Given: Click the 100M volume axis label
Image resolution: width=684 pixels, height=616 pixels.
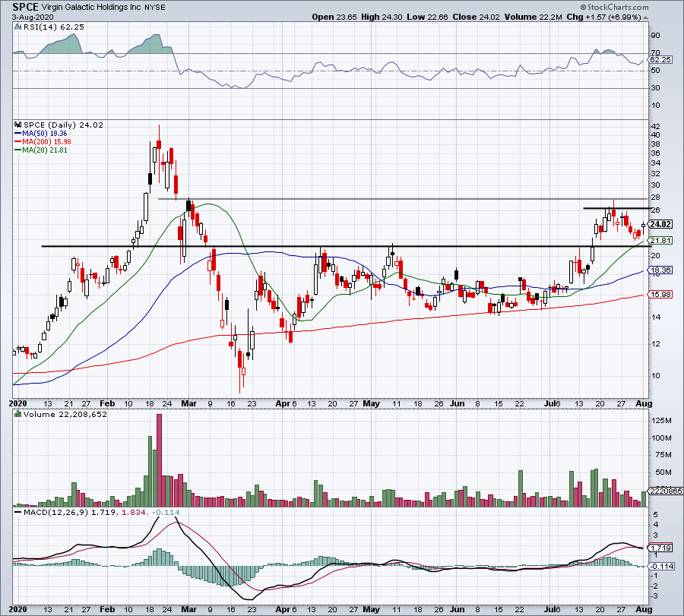Looking at the screenshot, I should coord(661,438).
